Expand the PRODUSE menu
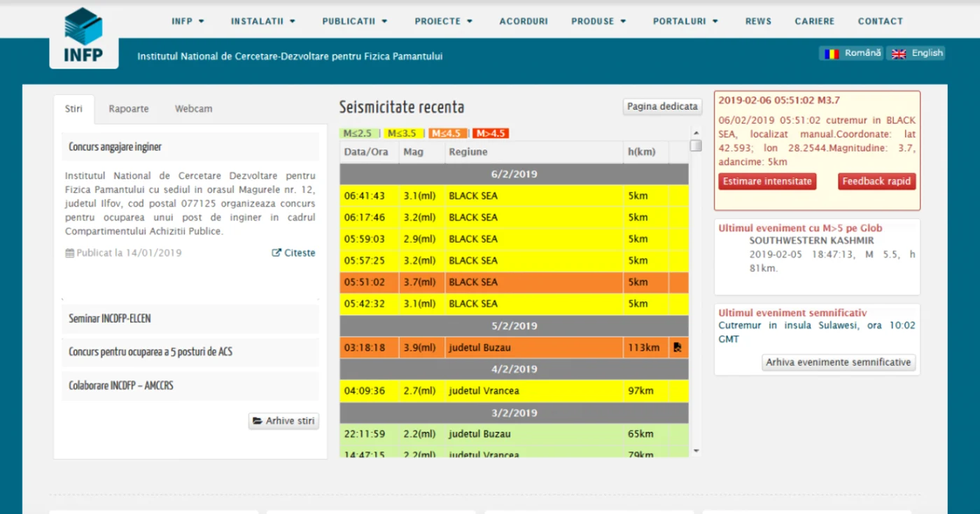This screenshot has width=980, height=514. point(598,21)
